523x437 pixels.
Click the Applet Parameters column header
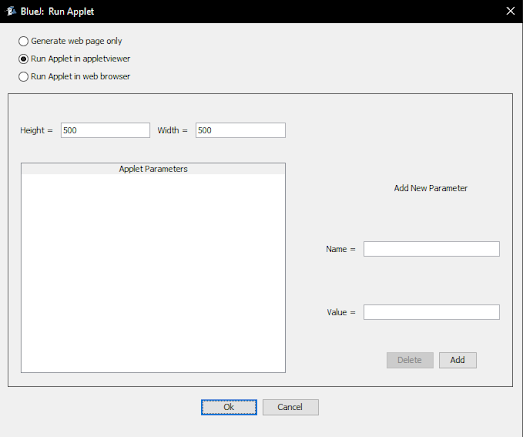[x=153, y=169]
